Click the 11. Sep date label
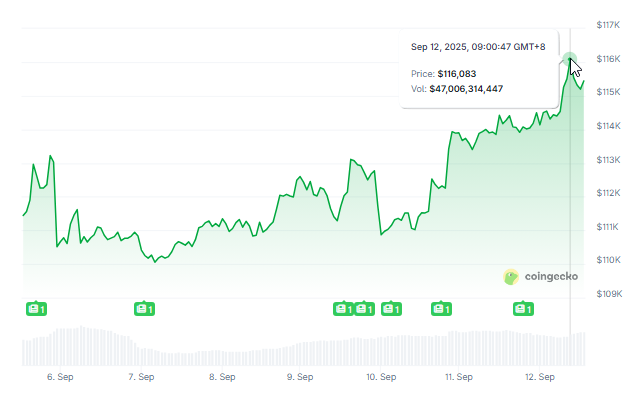This screenshot has width=643, height=396. point(459,377)
